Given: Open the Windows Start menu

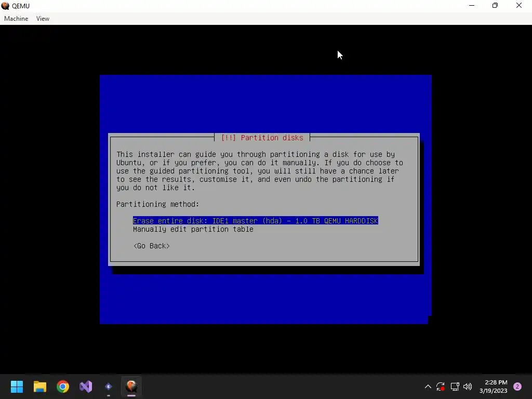Looking at the screenshot, I should [17, 387].
